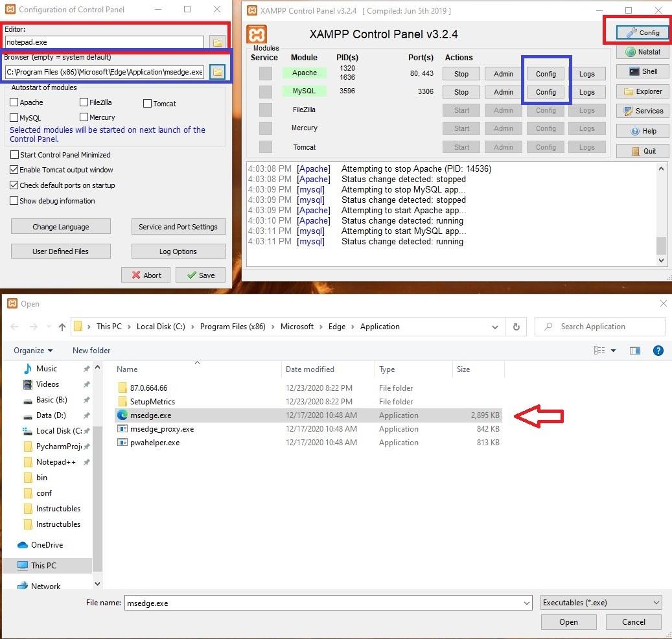Open the Open dialog help icon

point(658,351)
